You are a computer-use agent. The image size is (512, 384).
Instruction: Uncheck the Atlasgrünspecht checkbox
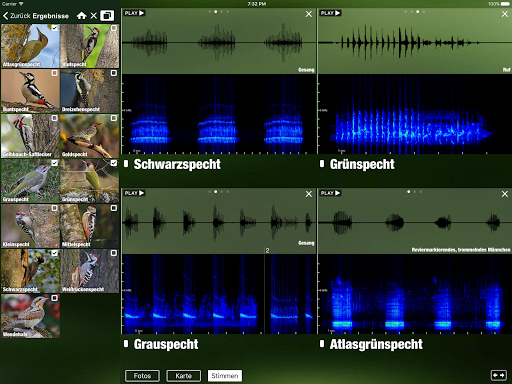tap(54, 28)
